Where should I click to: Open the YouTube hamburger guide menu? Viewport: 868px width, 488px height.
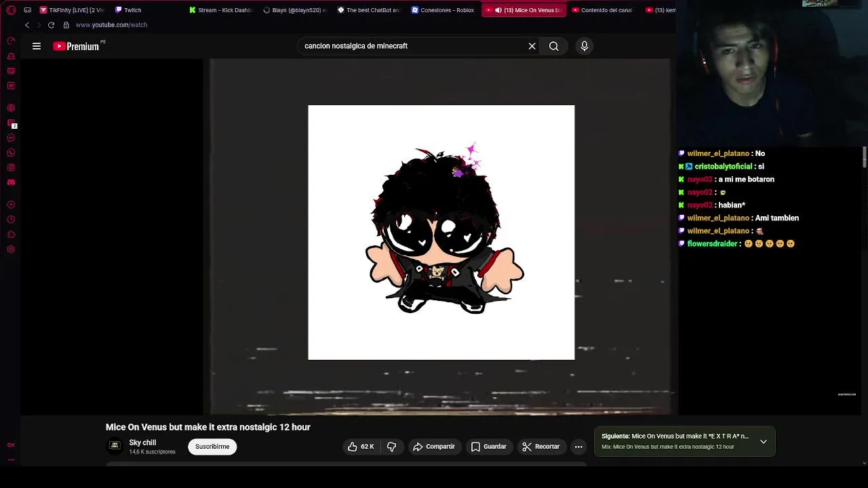click(37, 46)
